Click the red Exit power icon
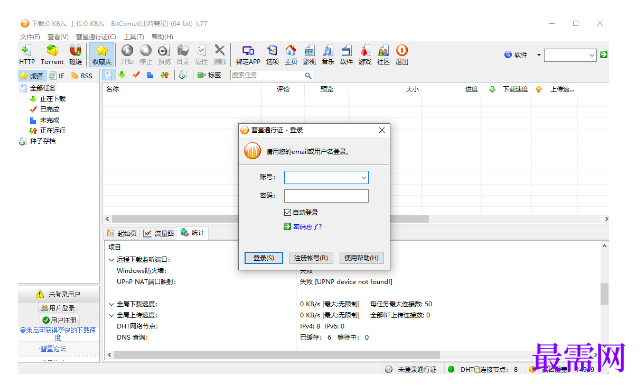The height and width of the screenshot is (389, 644). (x=402, y=55)
